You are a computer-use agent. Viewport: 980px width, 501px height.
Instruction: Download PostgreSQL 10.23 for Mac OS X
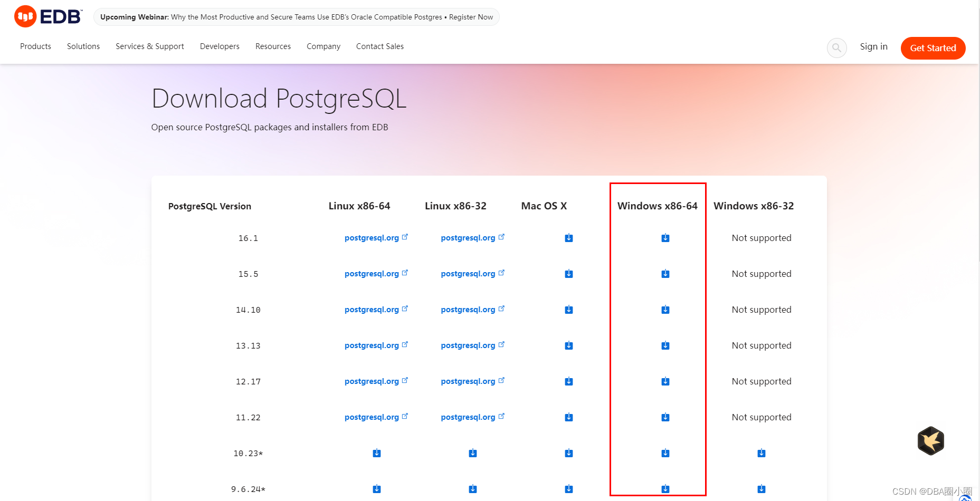[x=569, y=453]
